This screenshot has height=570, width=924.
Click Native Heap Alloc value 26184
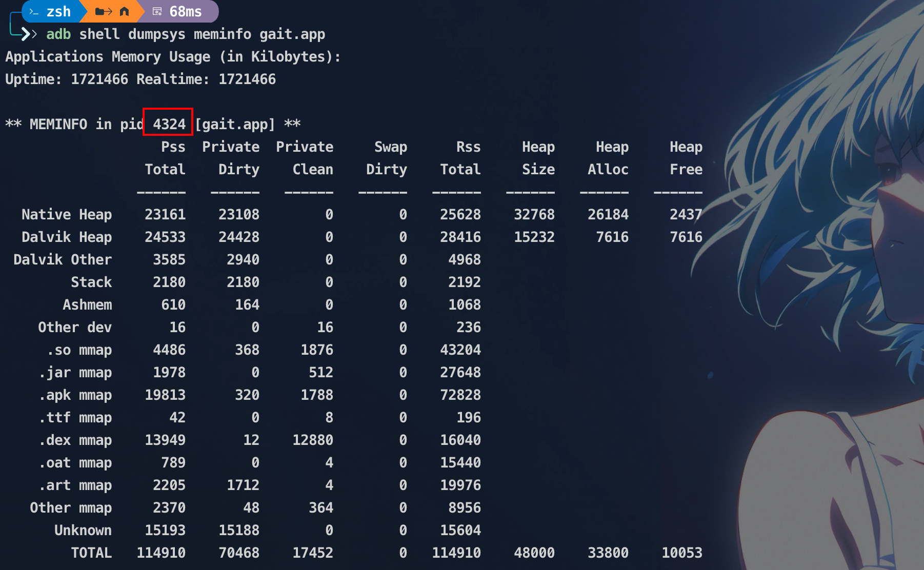608,214
